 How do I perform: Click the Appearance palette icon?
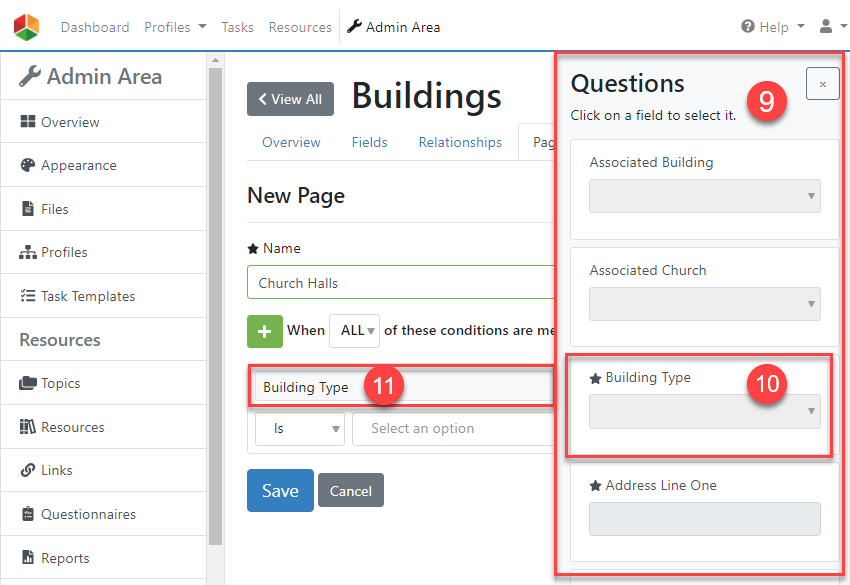(28, 166)
